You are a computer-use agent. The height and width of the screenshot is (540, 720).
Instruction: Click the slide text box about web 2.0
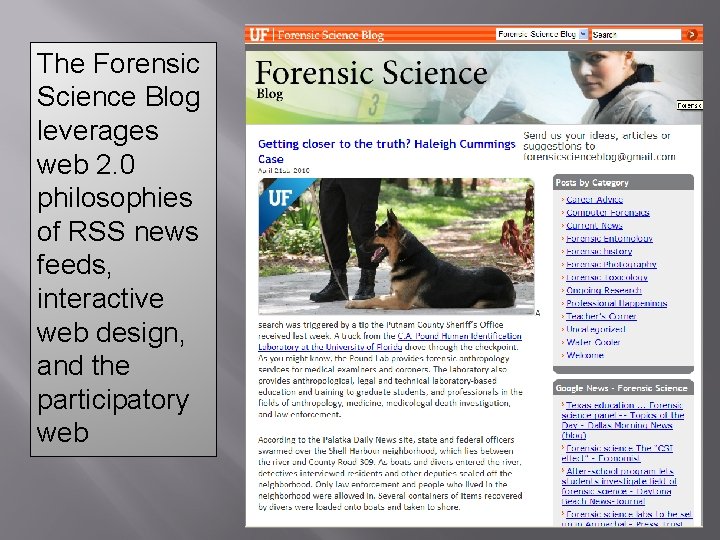(x=124, y=249)
